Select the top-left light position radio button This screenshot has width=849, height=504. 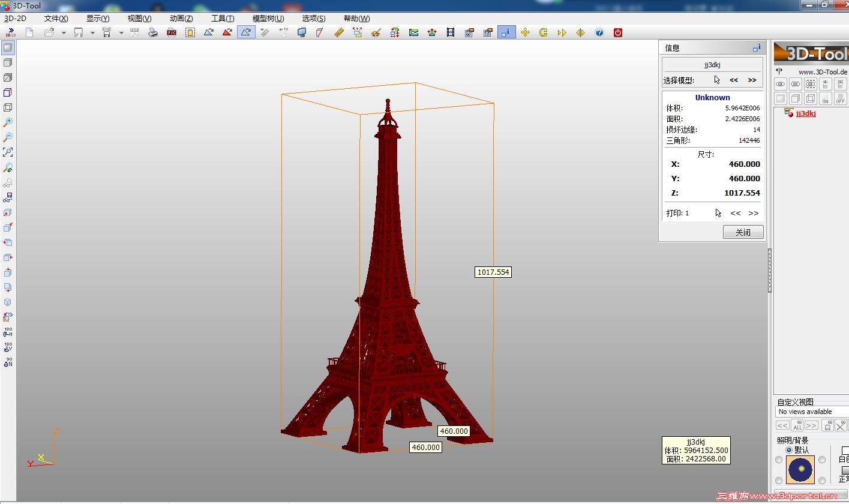pyautogui.click(x=779, y=460)
